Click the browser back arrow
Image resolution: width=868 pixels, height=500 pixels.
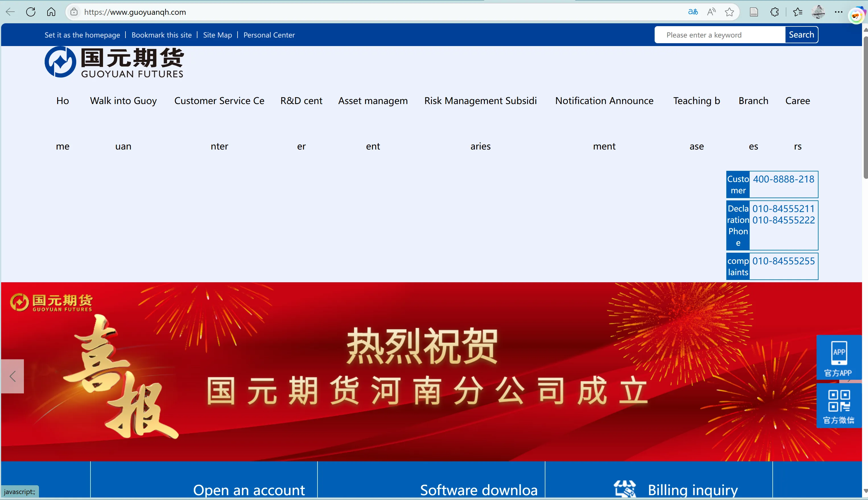click(x=10, y=12)
